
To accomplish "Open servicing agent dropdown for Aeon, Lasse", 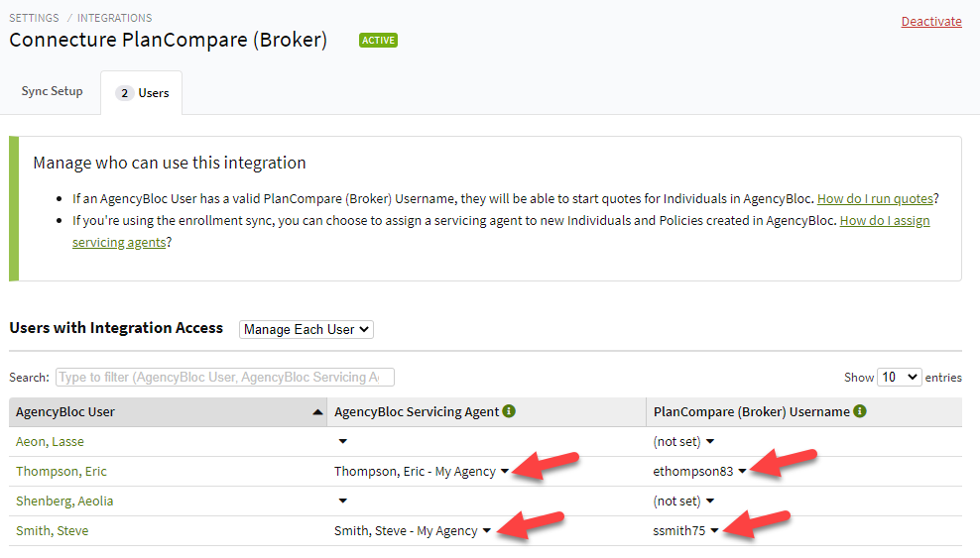I will 342,441.
